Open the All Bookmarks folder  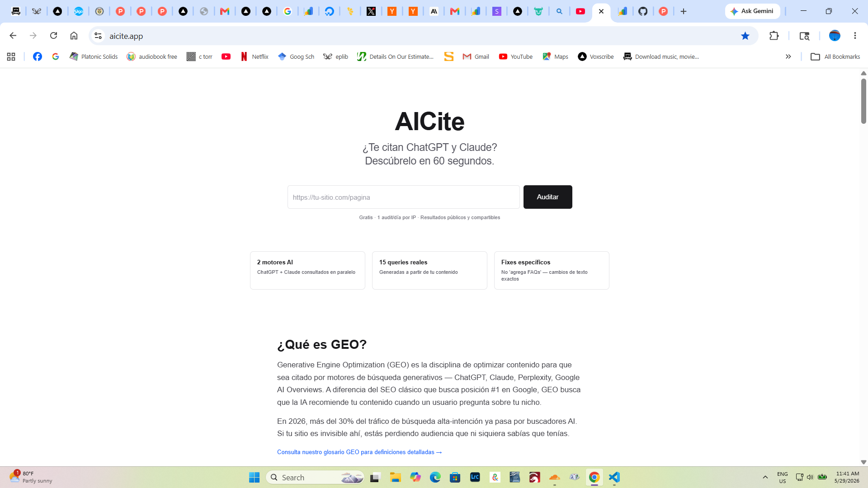tap(835, 56)
